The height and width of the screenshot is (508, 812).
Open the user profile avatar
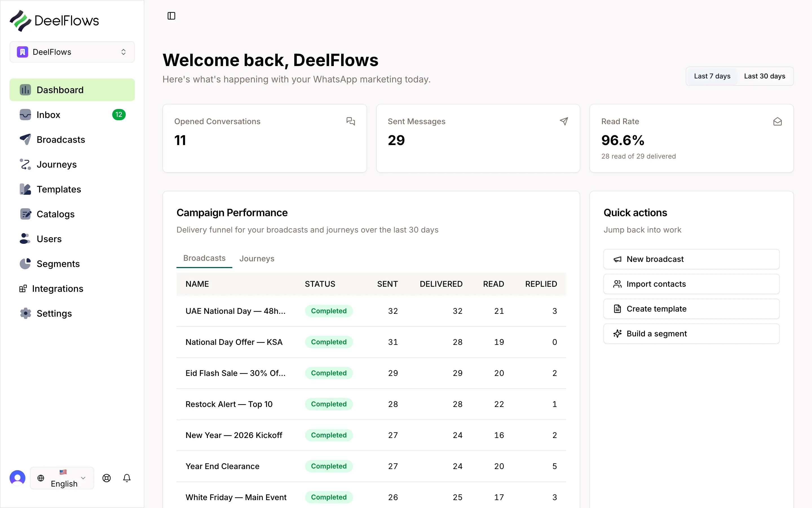point(17,478)
